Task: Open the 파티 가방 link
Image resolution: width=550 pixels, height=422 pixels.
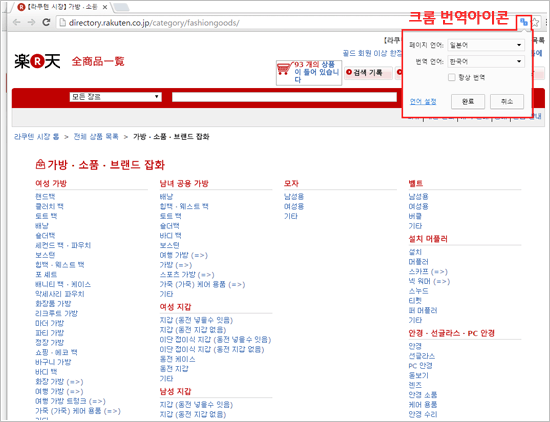Action: [49, 333]
